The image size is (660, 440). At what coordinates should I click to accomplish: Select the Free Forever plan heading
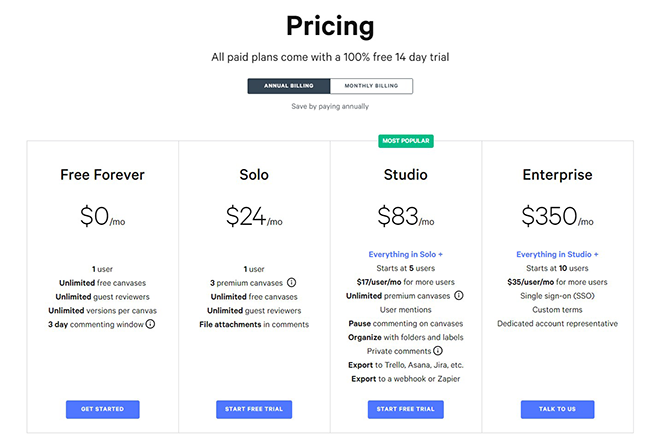102,175
